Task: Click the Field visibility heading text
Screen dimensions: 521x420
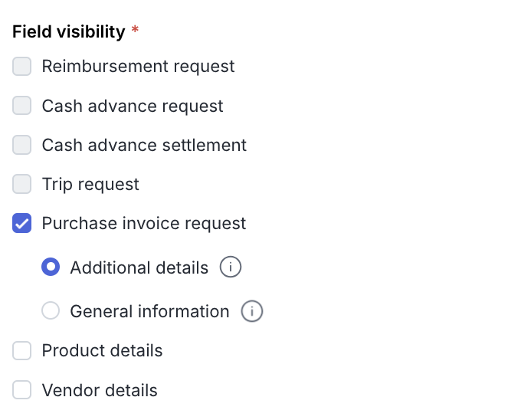Action: click(68, 31)
